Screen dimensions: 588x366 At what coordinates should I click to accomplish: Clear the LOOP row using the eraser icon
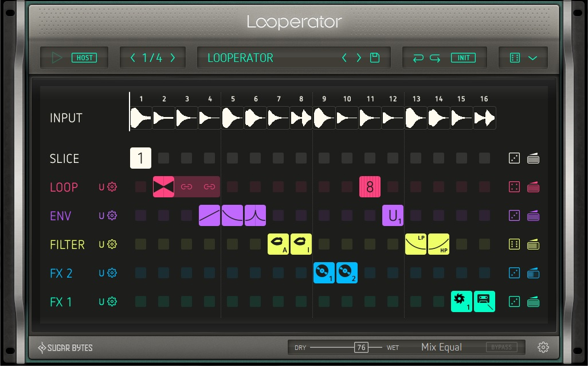pyautogui.click(x=534, y=186)
